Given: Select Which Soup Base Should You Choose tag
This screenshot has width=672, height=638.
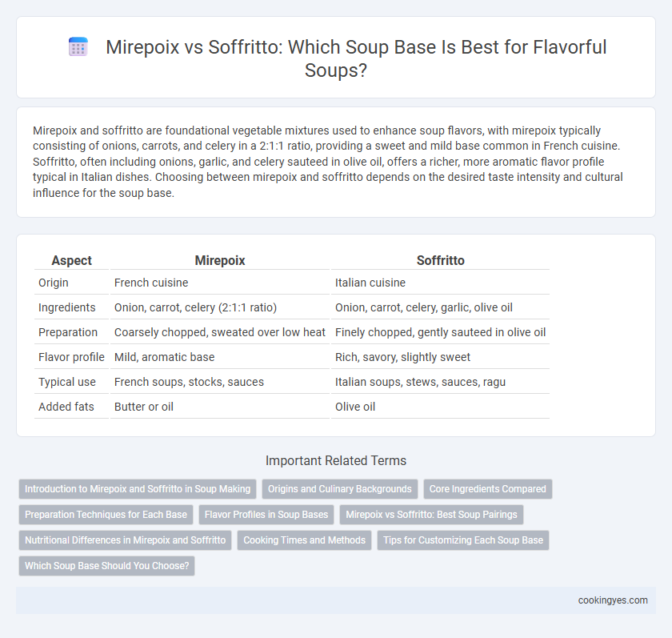Looking at the screenshot, I should click(x=106, y=566).
